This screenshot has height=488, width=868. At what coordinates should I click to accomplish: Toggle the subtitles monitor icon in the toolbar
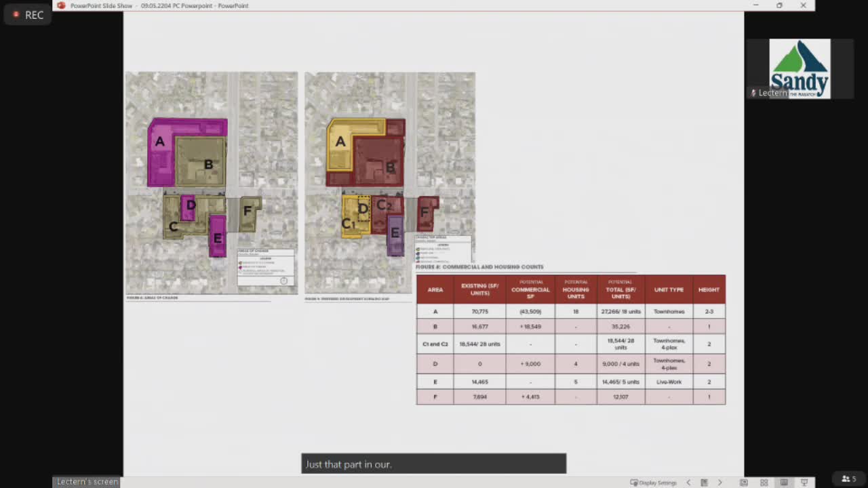[804, 482]
